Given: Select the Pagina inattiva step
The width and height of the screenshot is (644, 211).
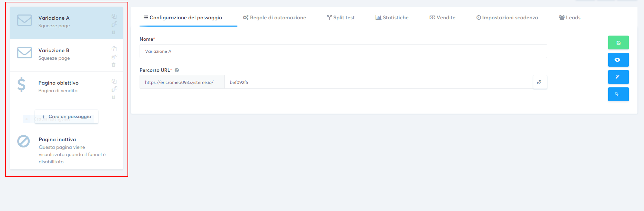Looking at the screenshot, I should click(x=67, y=150).
